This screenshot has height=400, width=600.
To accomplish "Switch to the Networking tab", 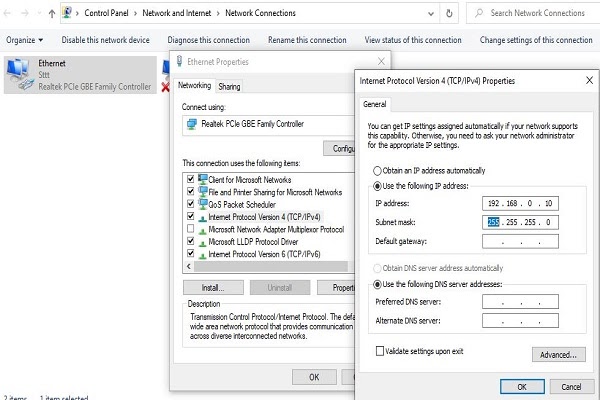I will coord(194,85).
